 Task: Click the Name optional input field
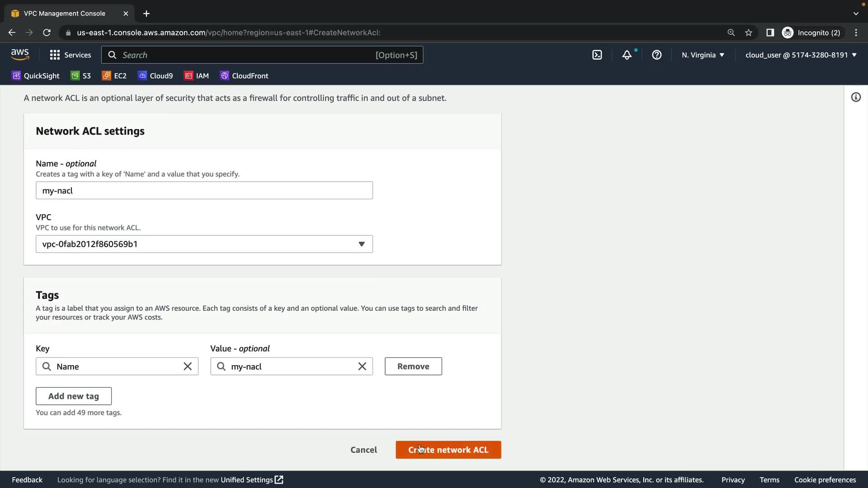pyautogui.click(x=204, y=191)
